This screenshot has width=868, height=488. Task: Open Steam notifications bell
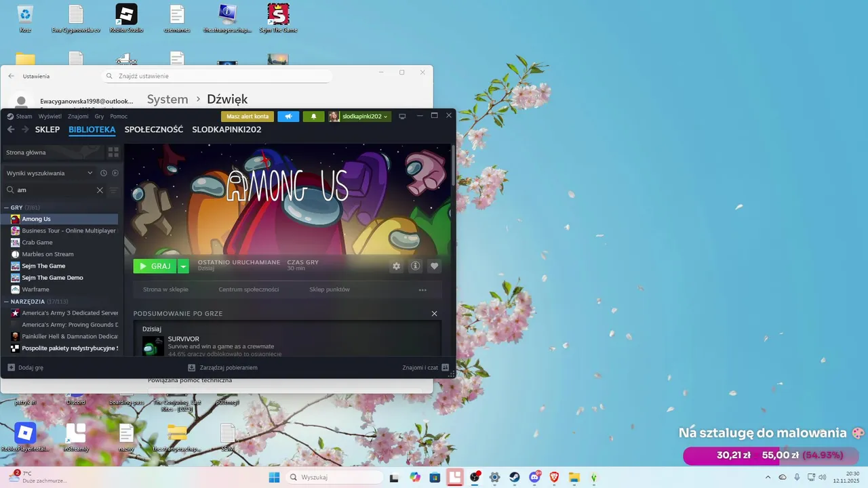[x=313, y=117]
